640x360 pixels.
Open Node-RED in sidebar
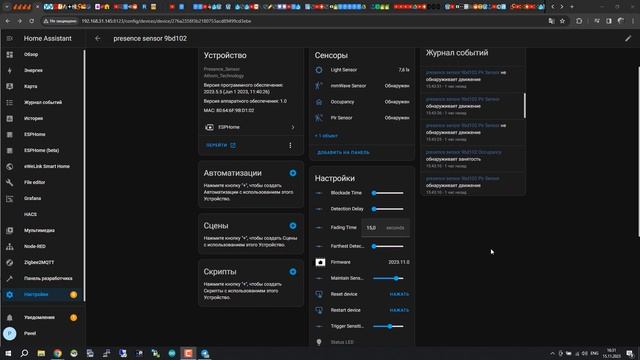tap(43, 247)
